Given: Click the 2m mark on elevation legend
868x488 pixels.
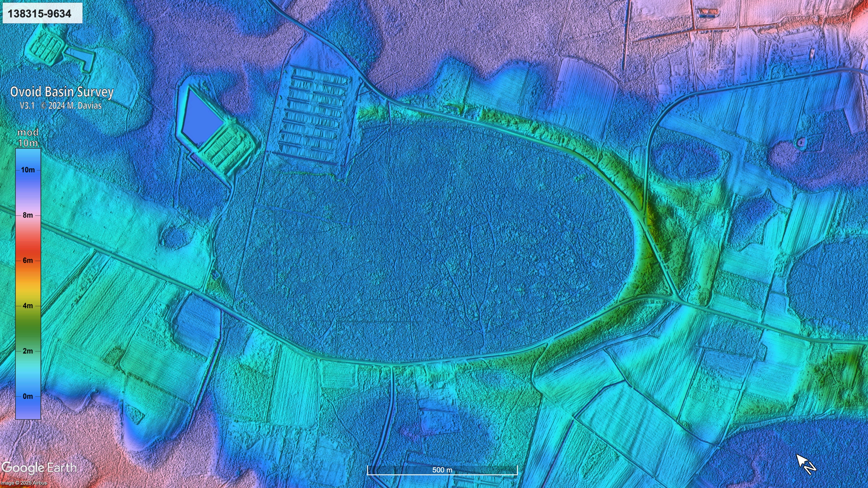Looking at the screenshot, I should pyautogui.click(x=28, y=351).
